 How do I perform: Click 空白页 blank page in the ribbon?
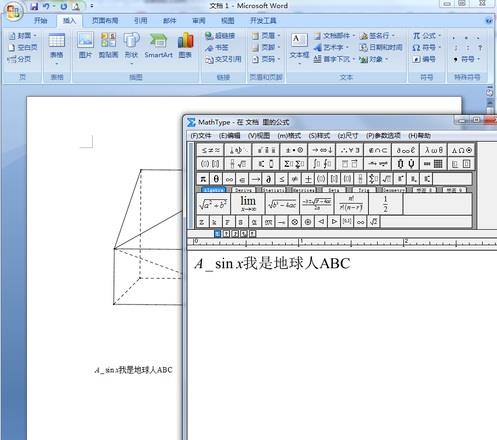23,47
